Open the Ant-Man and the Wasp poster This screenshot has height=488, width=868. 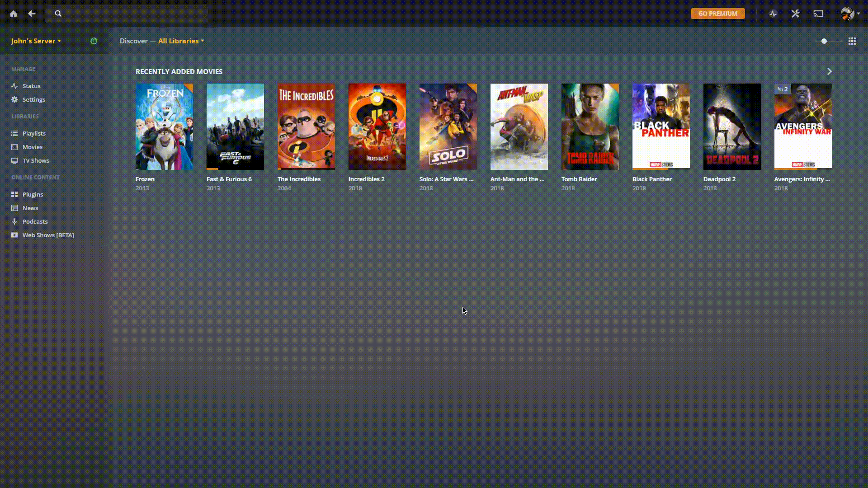pyautogui.click(x=519, y=127)
